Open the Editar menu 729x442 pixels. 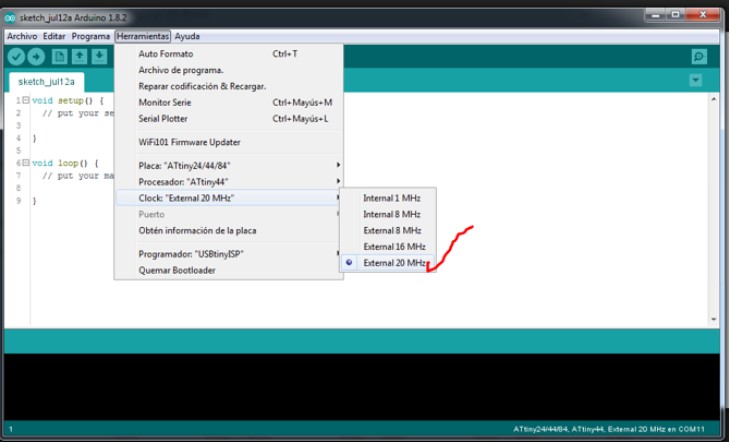(x=54, y=36)
